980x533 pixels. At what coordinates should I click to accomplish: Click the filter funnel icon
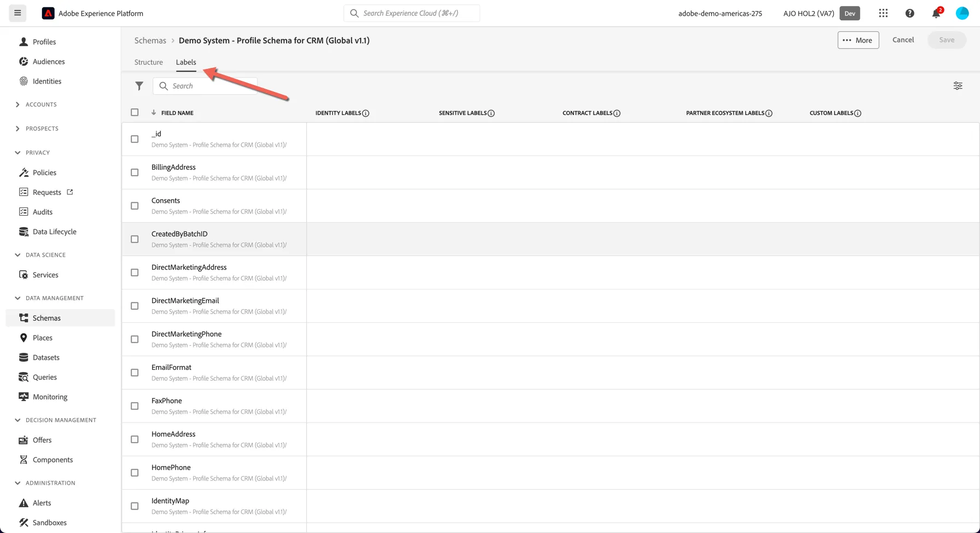(139, 86)
